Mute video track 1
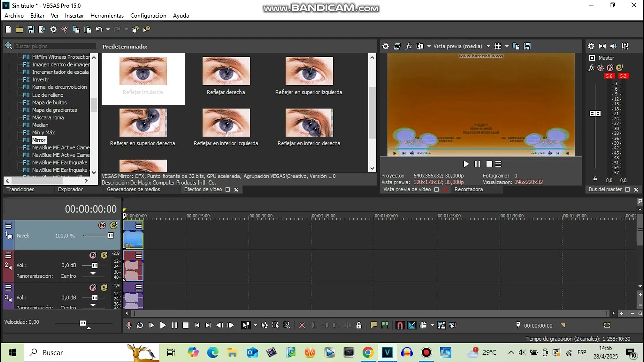The width and height of the screenshot is (644, 362). (102, 225)
